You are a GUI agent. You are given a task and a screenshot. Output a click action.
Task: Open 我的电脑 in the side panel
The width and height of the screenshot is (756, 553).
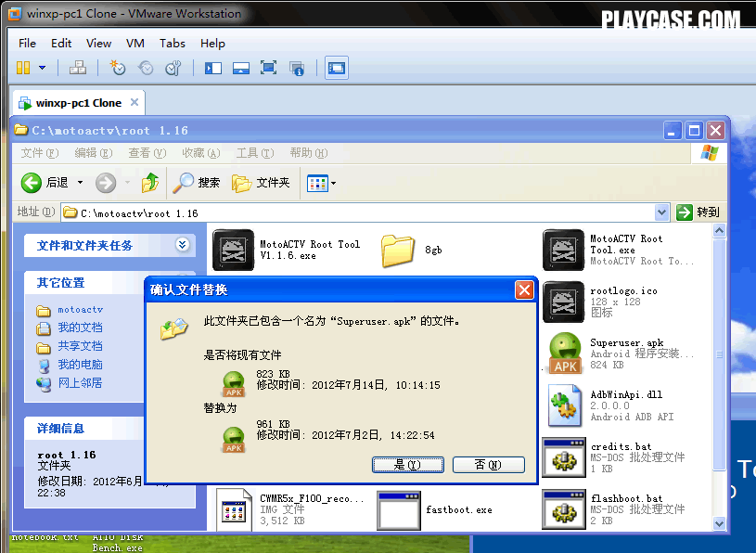(80, 365)
